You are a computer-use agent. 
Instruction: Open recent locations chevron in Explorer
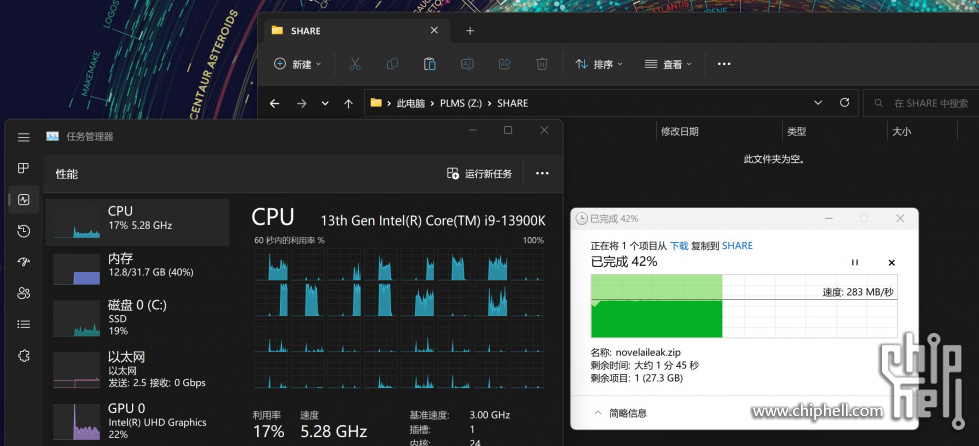325,103
